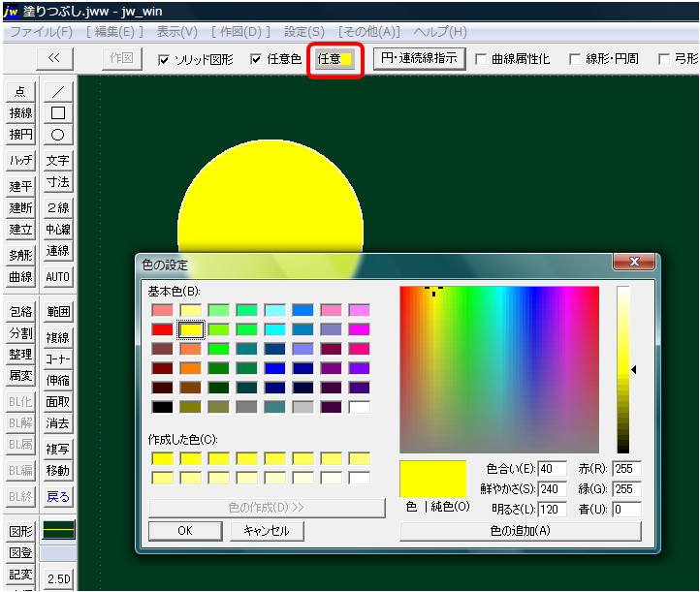Select the 寸法 dimension tool
This screenshot has height=592, width=700.
58,183
